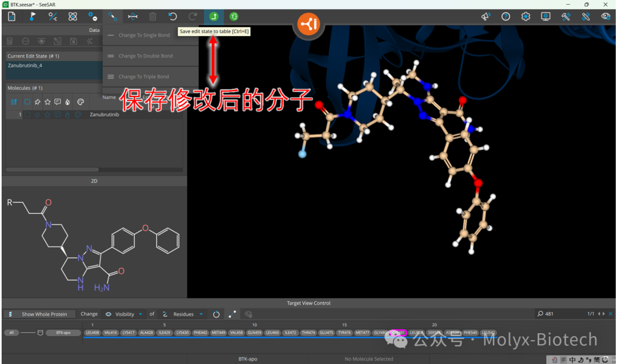Click the second green save-copy icon
The image size is (617, 364).
(x=234, y=17)
